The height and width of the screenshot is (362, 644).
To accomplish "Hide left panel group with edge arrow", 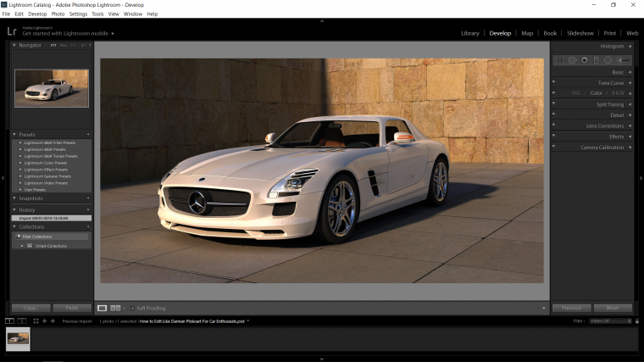I will tap(3, 178).
